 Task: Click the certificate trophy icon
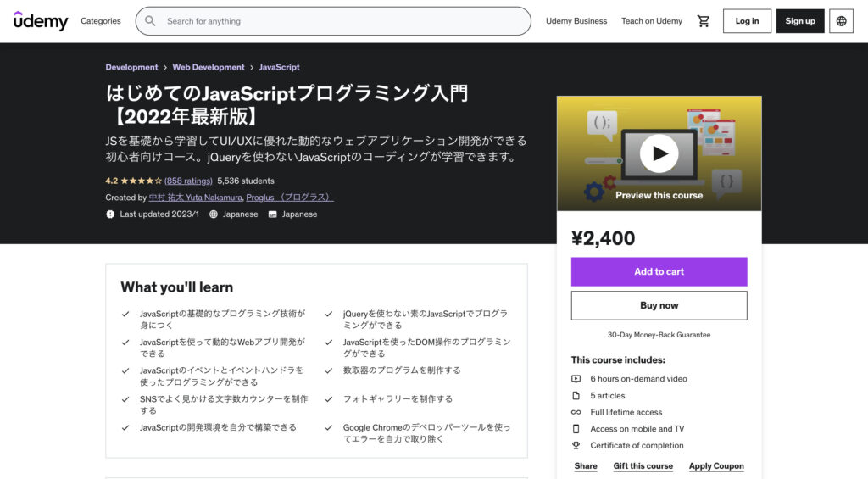pos(576,445)
